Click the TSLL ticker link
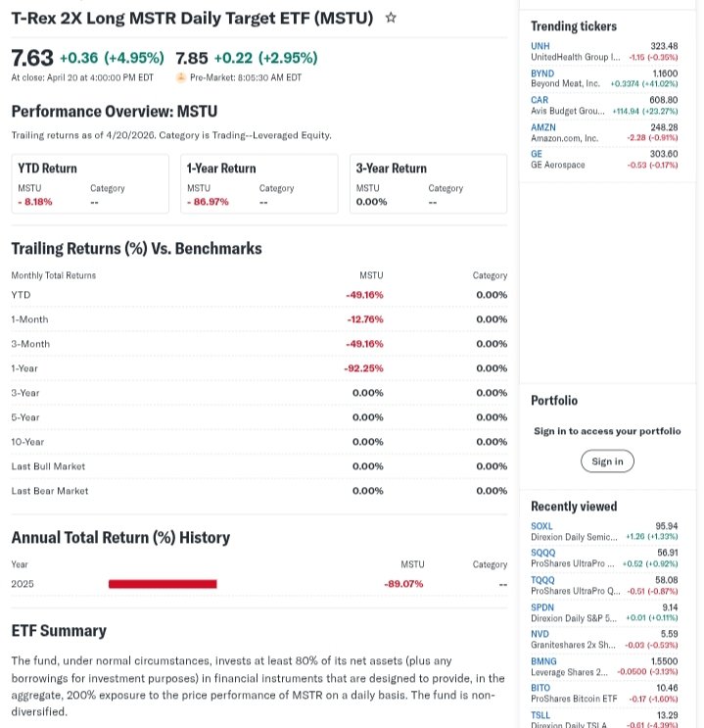The height and width of the screenshot is (728, 704). coord(540,715)
